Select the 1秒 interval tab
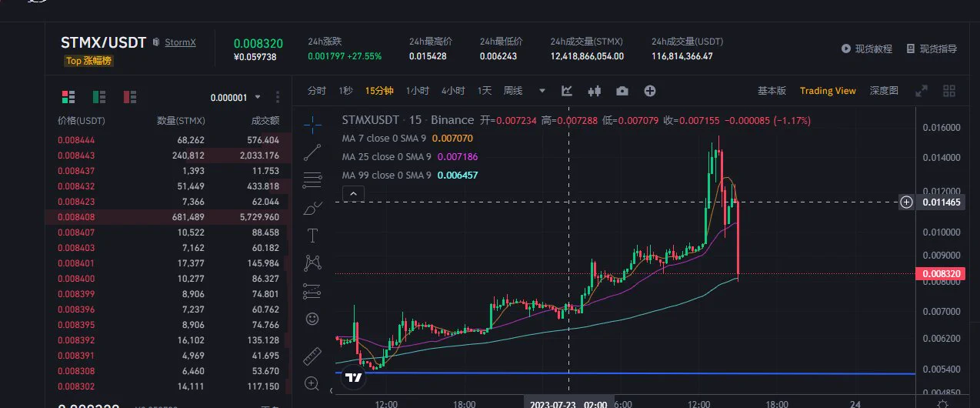This screenshot has height=408, width=980. 346,91
